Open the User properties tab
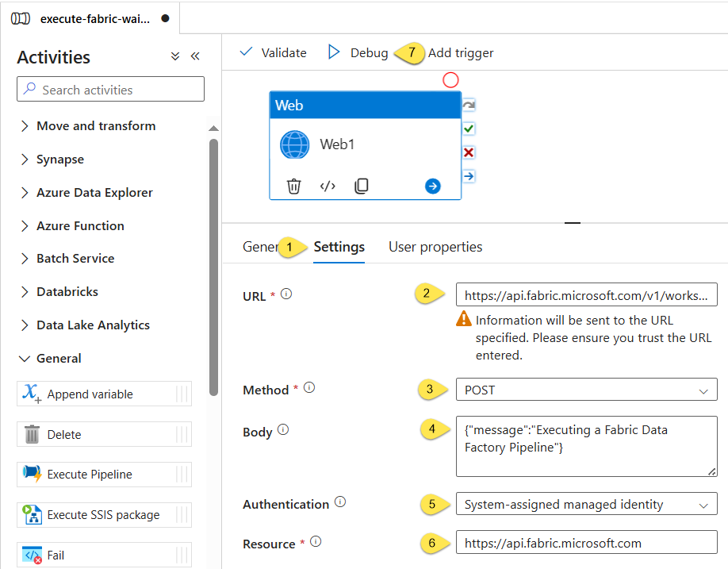Viewport: 728px width, 569px height. [x=435, y=247]
